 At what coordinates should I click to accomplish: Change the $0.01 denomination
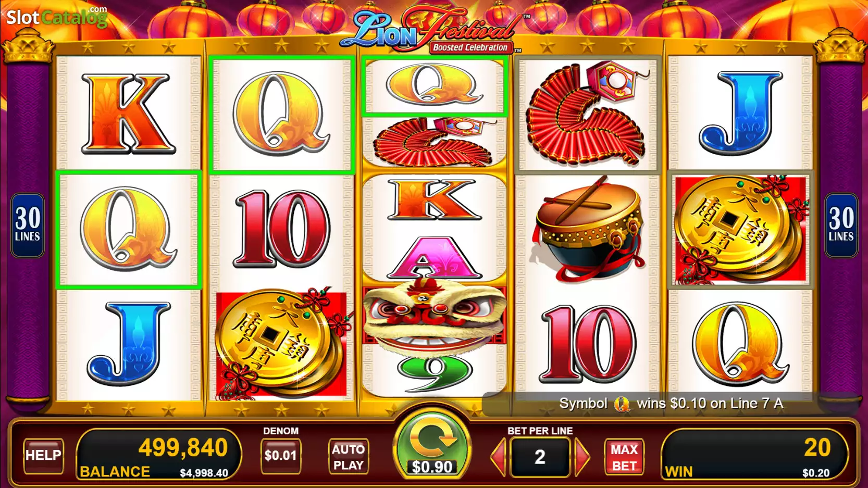[280, 456]
